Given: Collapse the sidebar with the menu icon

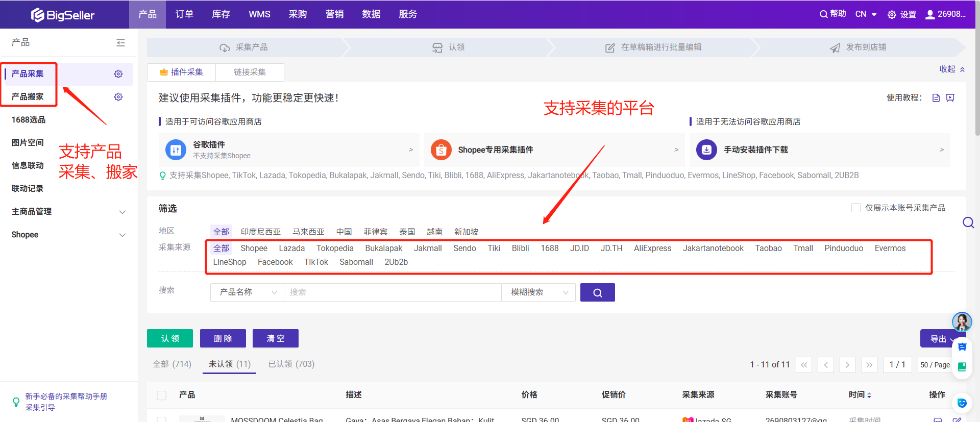Looking at the screenshot, I should (120, 43).
